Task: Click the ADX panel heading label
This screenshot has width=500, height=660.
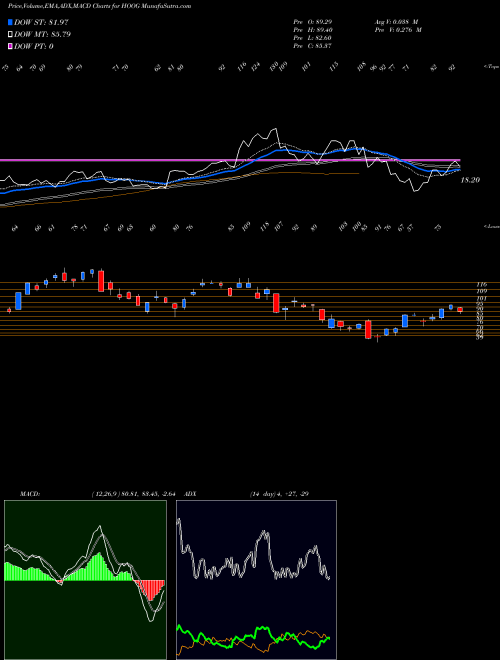Action: [190, 494]
